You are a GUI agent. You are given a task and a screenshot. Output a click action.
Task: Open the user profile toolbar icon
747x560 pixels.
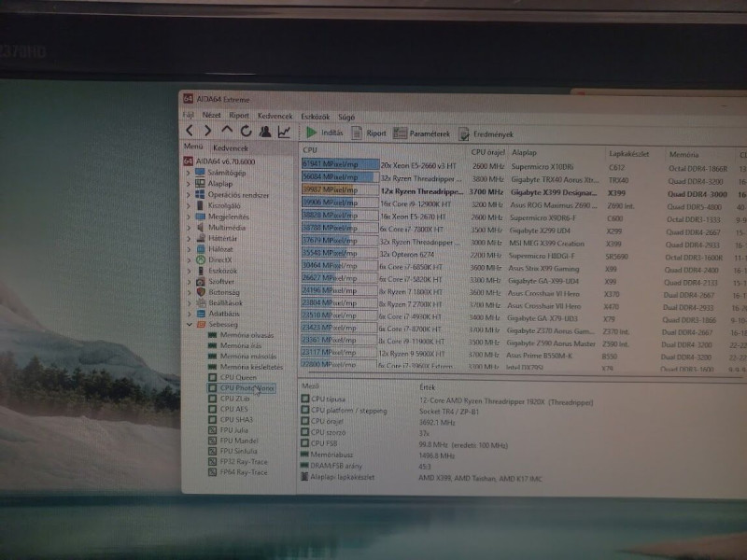(x=265, y=131)
